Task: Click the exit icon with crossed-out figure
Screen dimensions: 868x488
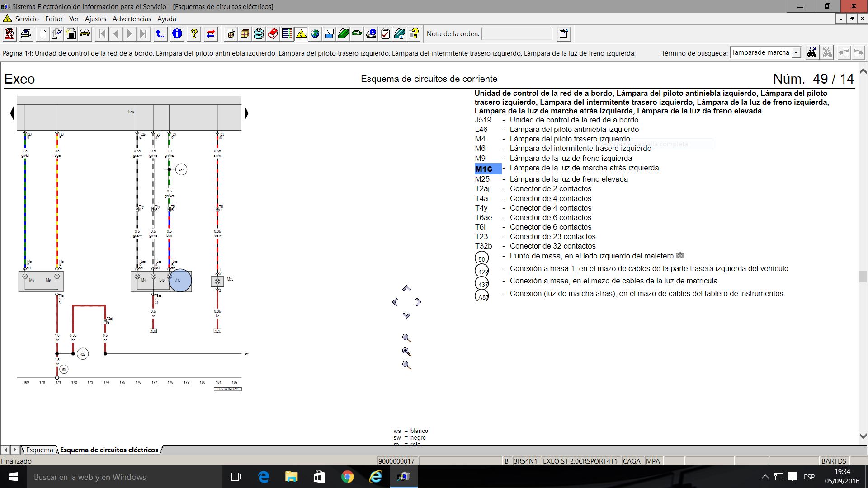Action: [x=10, y=33]
